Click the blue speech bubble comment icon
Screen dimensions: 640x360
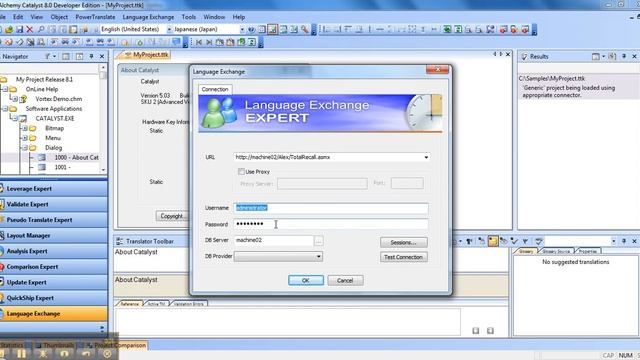point(176,42)
